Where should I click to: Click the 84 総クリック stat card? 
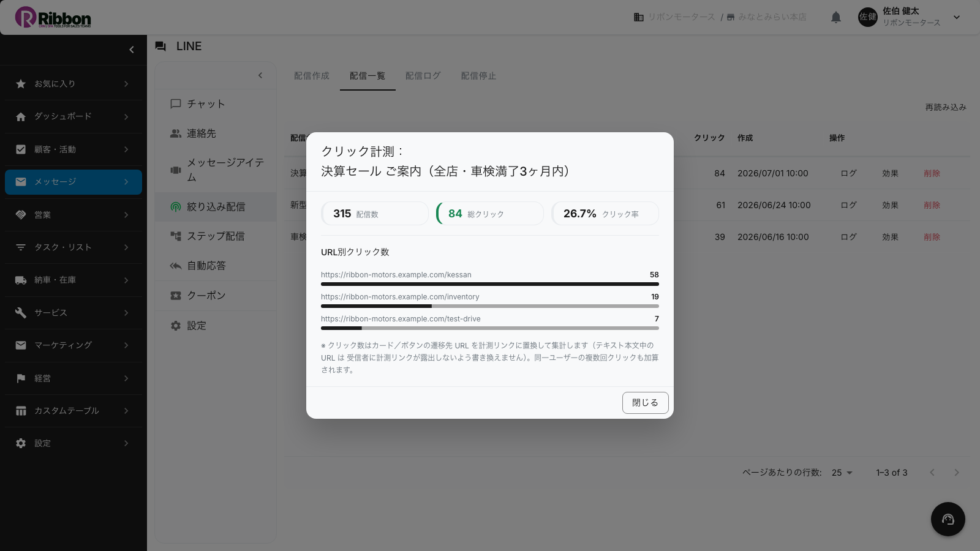(490, 214)
